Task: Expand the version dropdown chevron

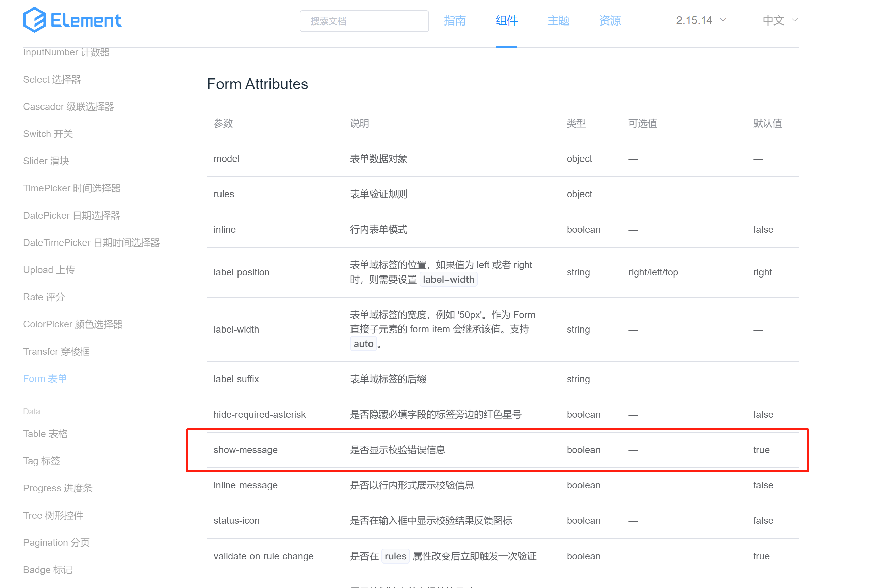Action: point(723,21)
